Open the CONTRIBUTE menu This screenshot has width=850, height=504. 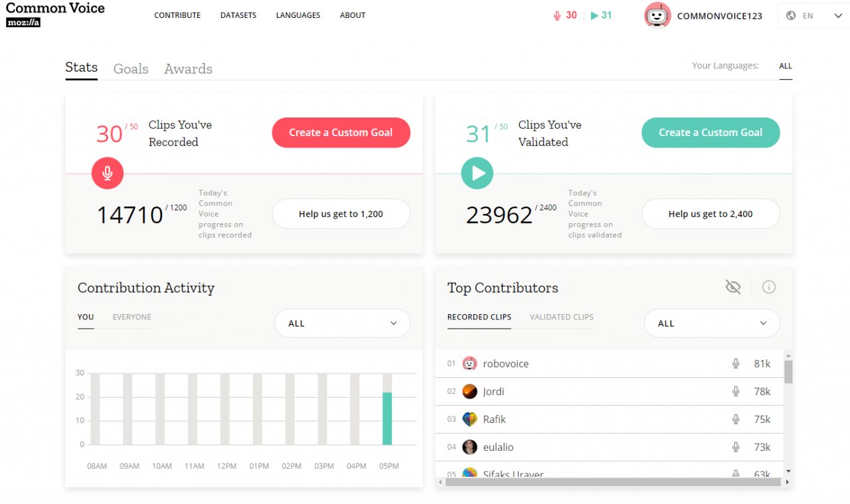coord(177,15)
